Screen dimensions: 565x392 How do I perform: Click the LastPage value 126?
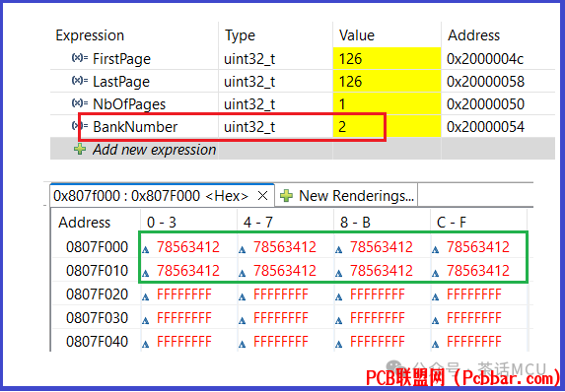click(350, 82)
